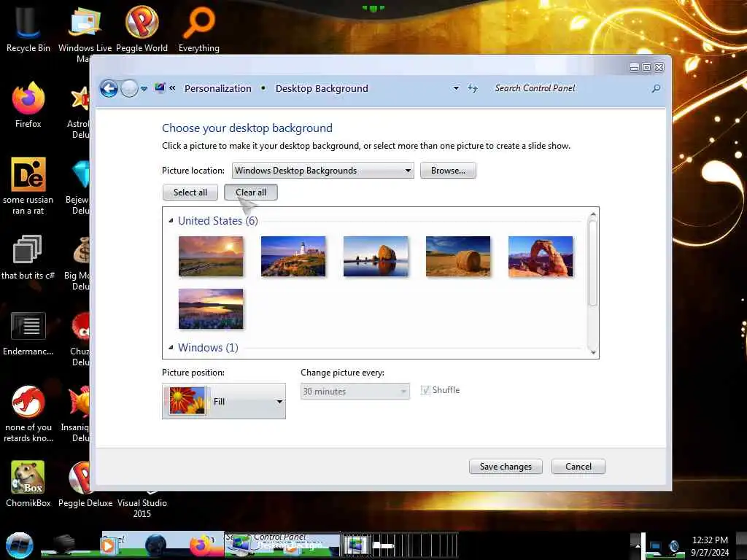Click the Peggle World desktop icon
Image resolution: width=747 pixels, height=560 pixels.
(x=142, y=28)
